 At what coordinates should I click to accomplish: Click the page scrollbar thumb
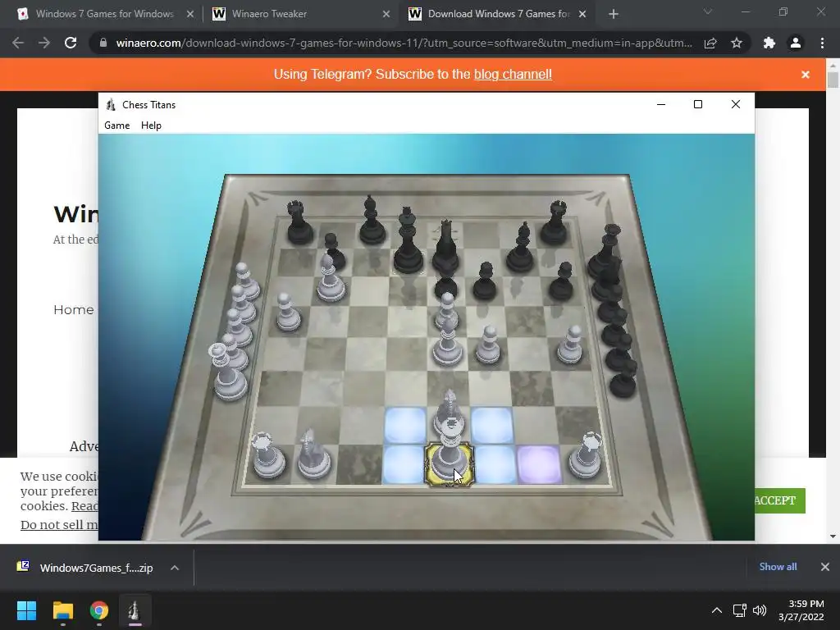click(x=833, y=80)
